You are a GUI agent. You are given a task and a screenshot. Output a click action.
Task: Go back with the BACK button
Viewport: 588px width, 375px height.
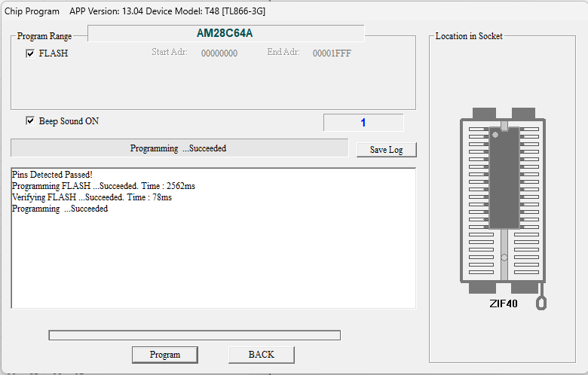pyautogui.click(x=261, y=355)
